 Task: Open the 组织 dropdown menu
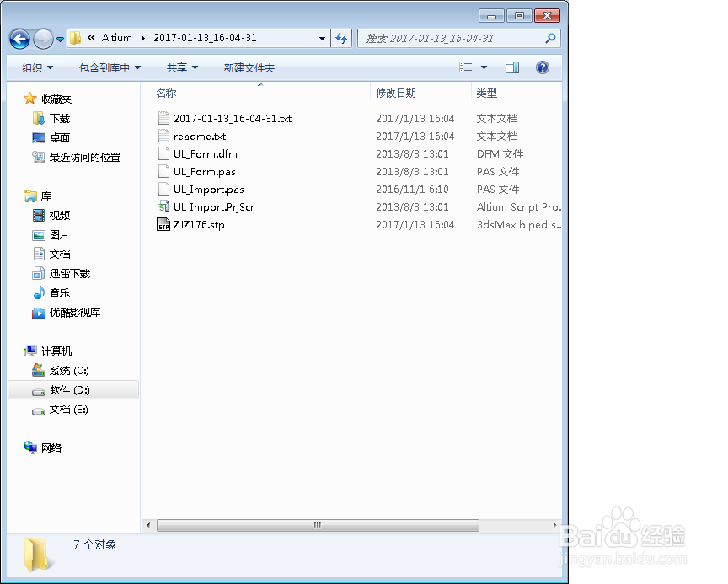click(x=36, y=67)
